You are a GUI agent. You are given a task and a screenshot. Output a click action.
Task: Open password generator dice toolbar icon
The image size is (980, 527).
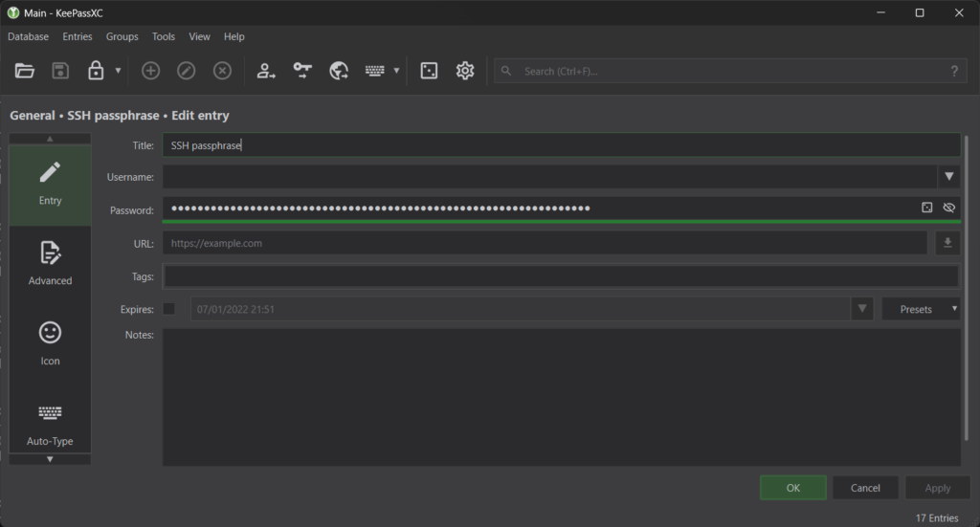pyautogui.click(x=429, y=71)
